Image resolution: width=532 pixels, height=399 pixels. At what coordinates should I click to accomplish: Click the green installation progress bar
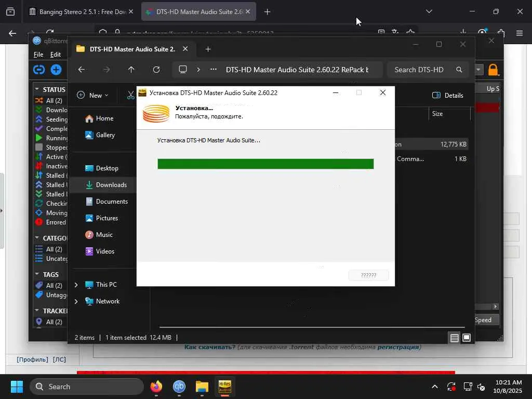(x=265, y=164)
